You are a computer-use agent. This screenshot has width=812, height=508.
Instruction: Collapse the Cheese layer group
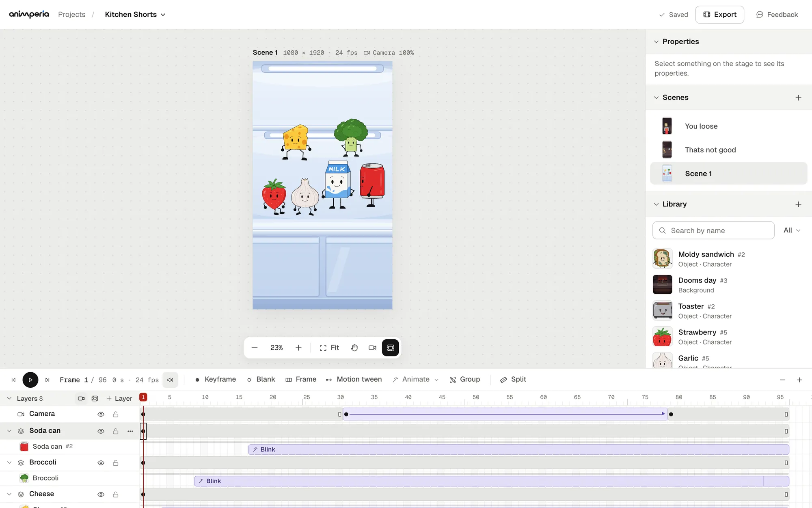[x=9, y=494]
